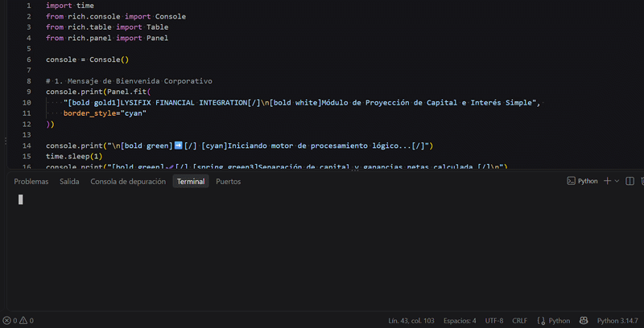Switch to the Puertos tab
The height and width of the screenshot is (328, 644).
tap(229, 181)
